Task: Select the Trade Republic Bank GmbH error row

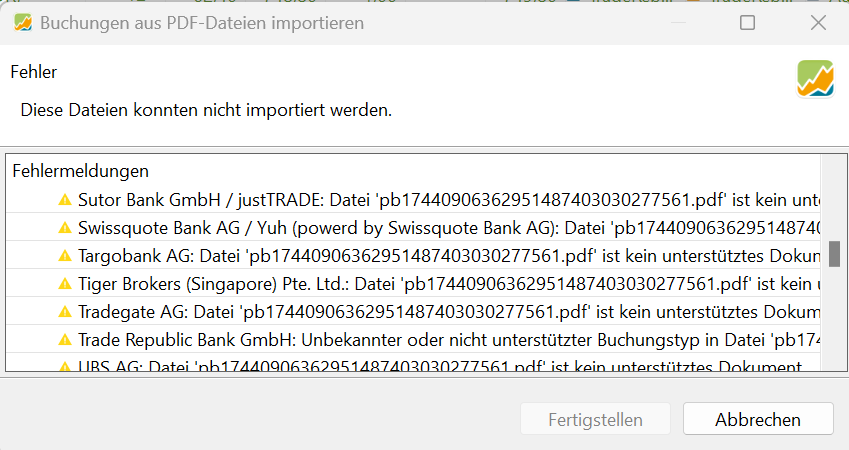Action: [414, 340]
